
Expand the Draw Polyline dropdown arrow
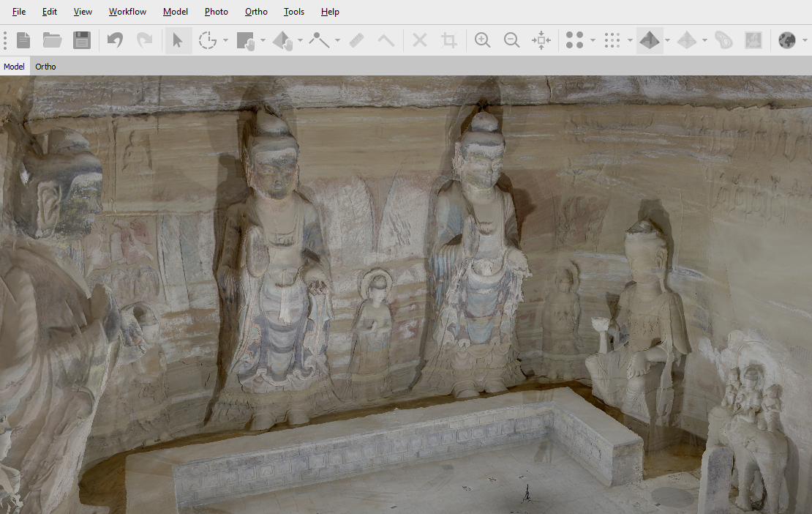(x=338, y=40)
